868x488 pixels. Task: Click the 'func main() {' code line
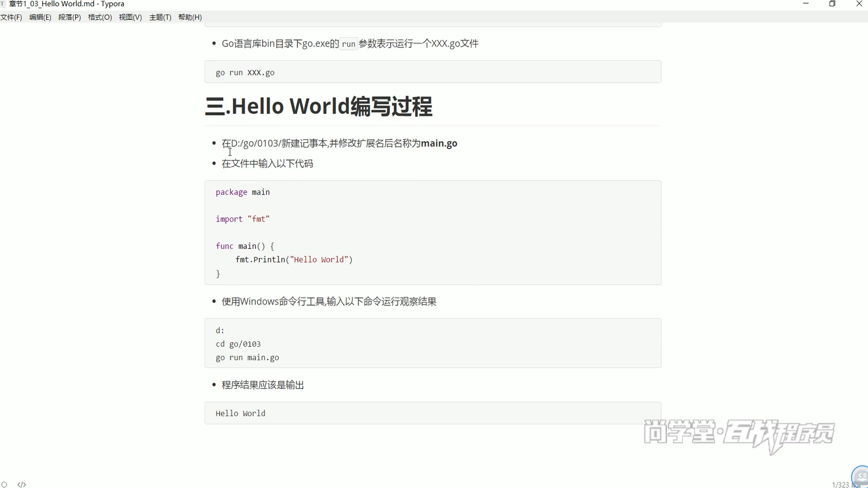click(x=245, y=246)
